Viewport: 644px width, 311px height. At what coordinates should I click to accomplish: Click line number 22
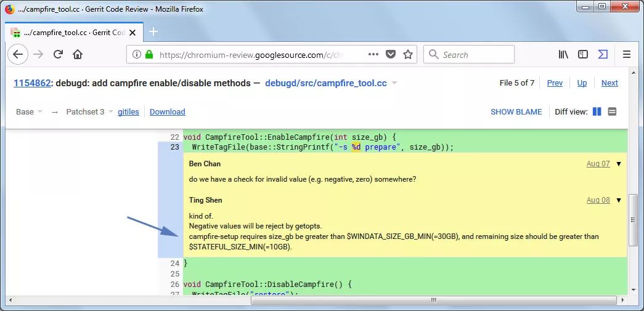coord(174,137)
